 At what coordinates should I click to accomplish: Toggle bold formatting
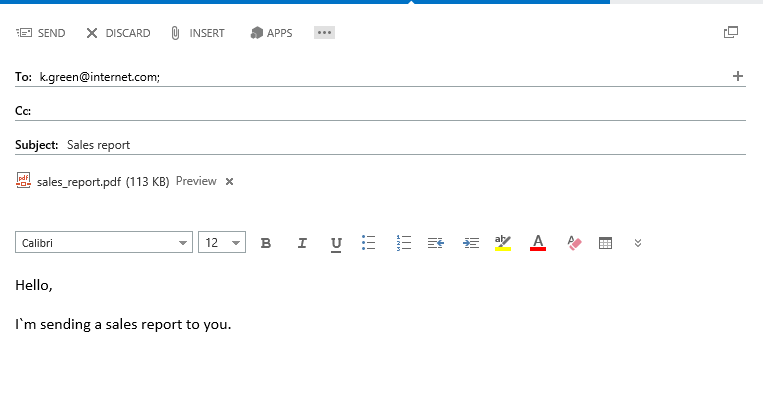[x=266, y=243]
